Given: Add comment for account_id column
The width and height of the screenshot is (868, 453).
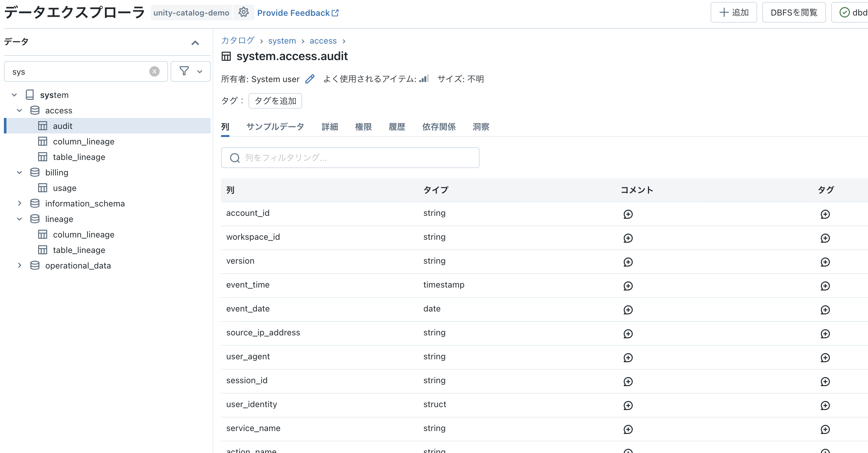Looking at the screenshot, I should 628,214.
